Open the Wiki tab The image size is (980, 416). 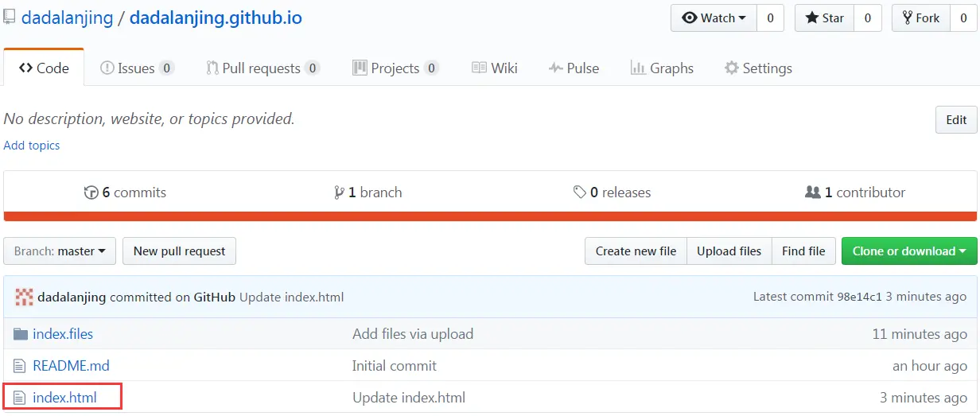(x=495, y=68)
